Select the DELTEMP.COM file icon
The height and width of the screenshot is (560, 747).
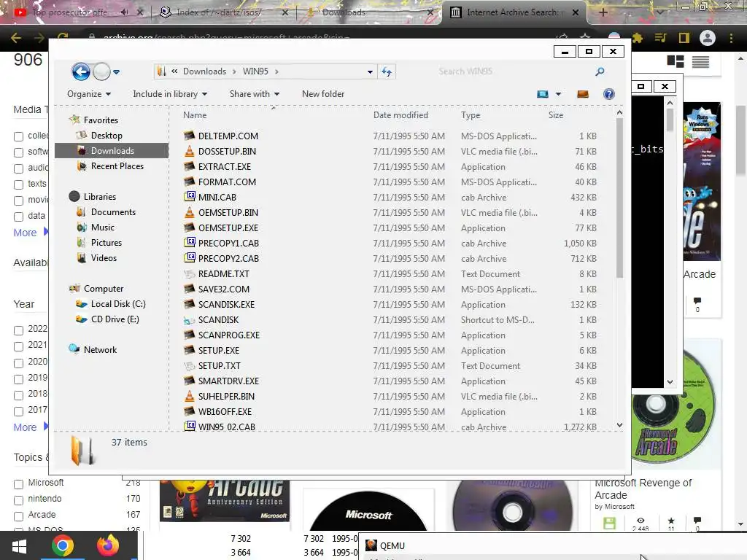point(189,136)
